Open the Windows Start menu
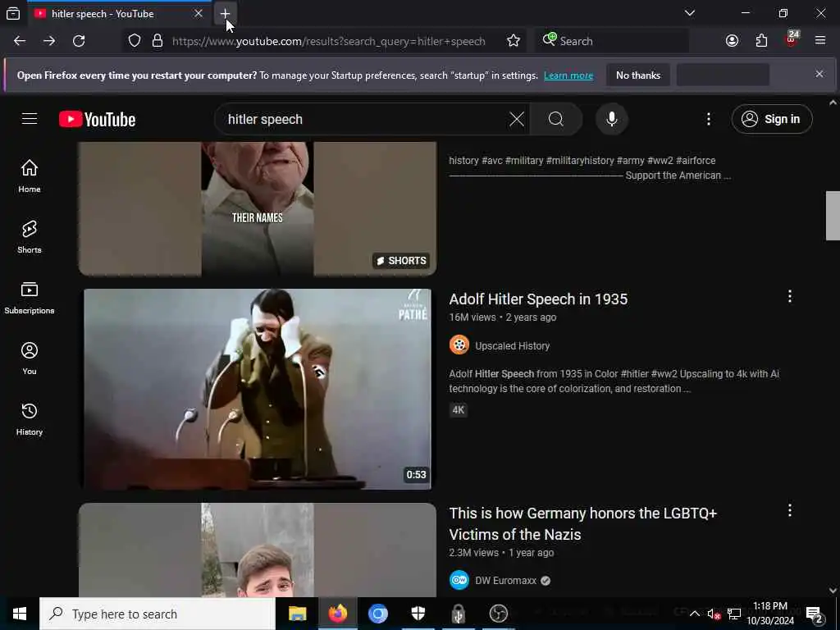 pos(20,614)
